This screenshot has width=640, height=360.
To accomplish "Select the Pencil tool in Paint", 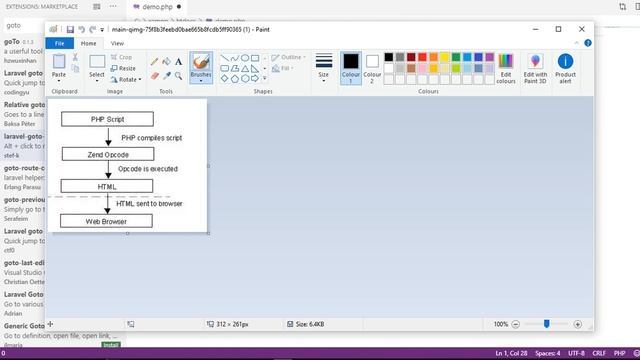I will (x=154, y=62).
